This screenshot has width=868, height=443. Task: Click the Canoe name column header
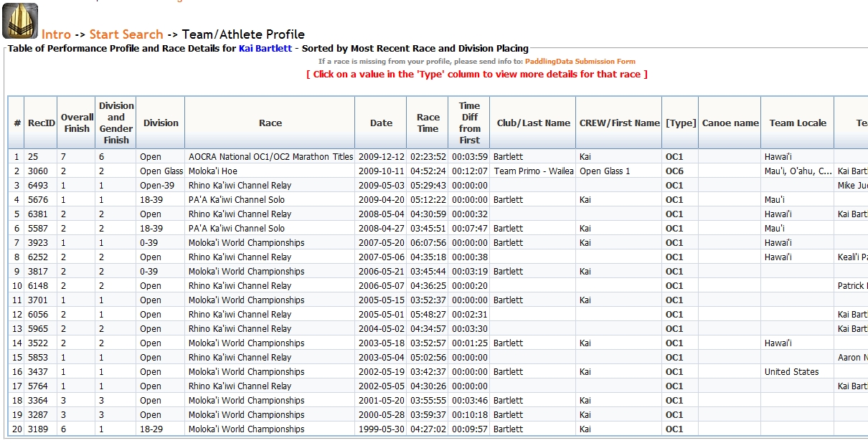click(730, 123)
